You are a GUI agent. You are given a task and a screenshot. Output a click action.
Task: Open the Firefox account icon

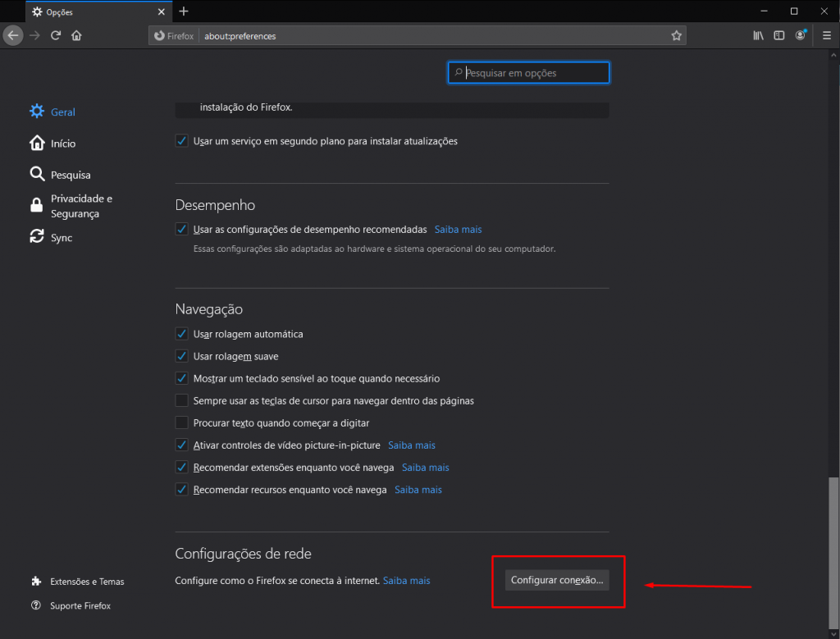click(801, 35)
